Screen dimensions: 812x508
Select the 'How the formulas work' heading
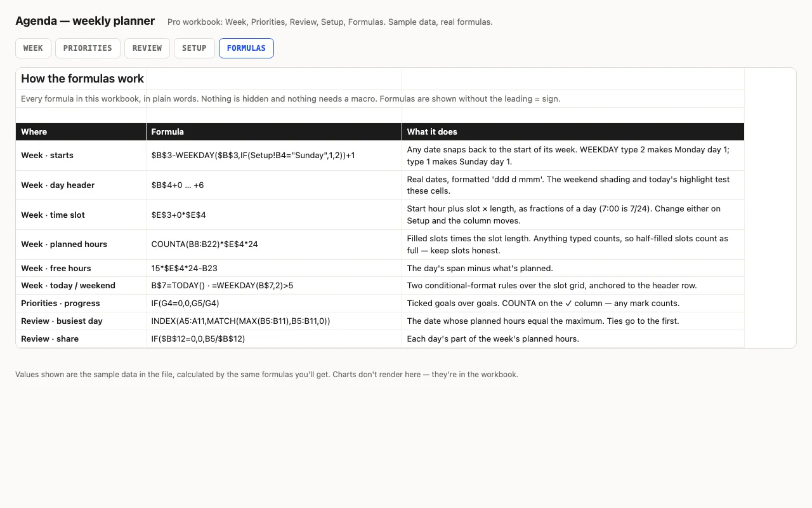[82, 79]
